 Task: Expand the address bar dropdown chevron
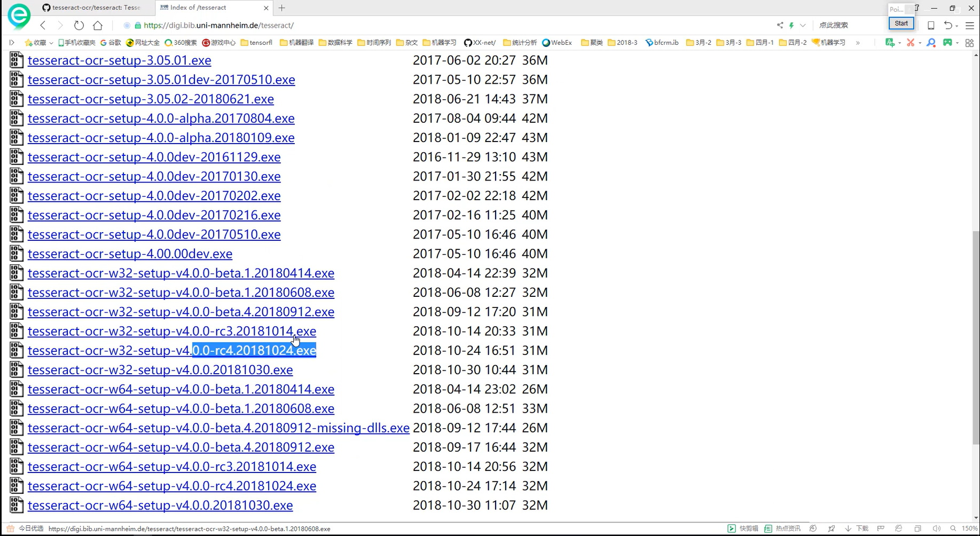click(x=803, y=25)
